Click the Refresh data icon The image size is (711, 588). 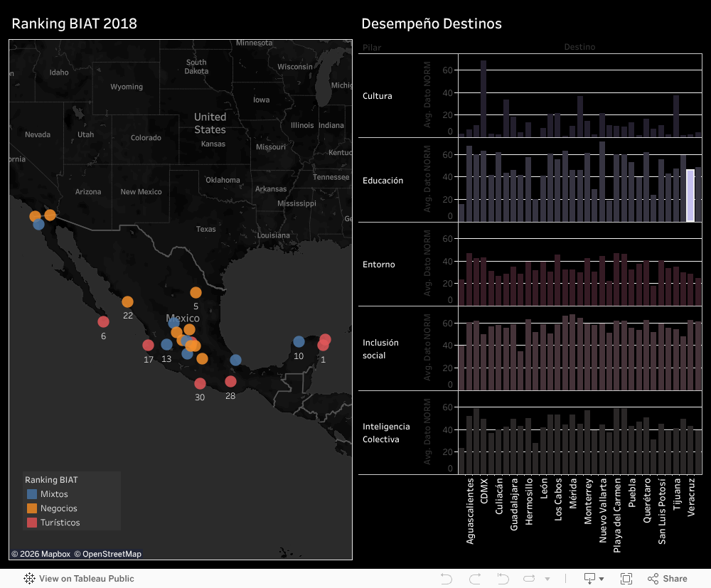pyautogui.click(x=529, y=579)
